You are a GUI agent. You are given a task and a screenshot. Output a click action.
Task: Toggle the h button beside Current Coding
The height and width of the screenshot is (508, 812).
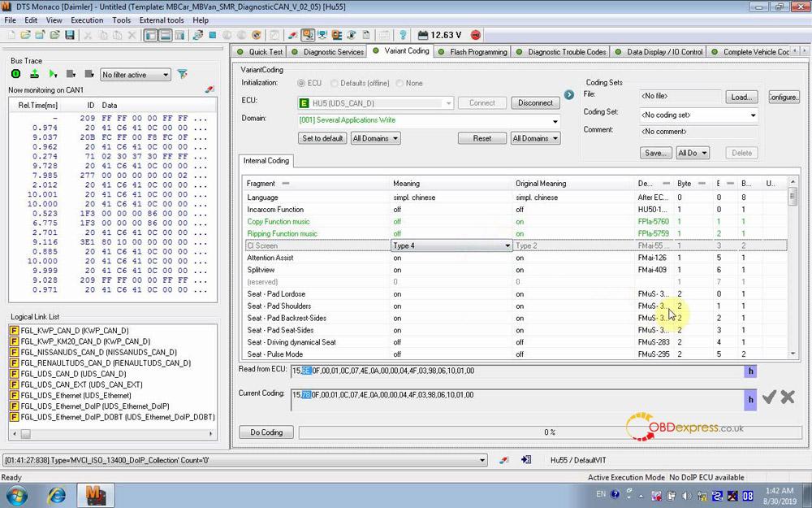pyautogui.click(x=750, y=400)
